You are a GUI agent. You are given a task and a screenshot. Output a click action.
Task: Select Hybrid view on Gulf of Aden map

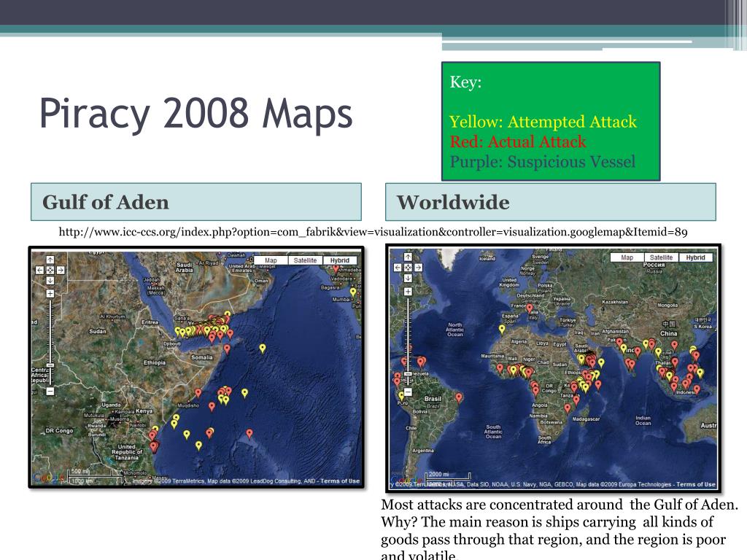point(340,260)
